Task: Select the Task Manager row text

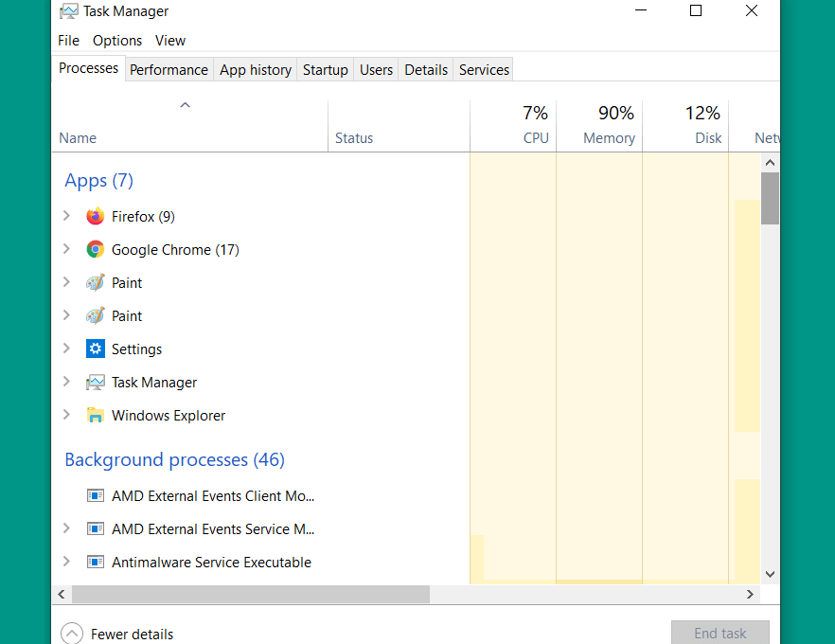Action: pos(154,383)
